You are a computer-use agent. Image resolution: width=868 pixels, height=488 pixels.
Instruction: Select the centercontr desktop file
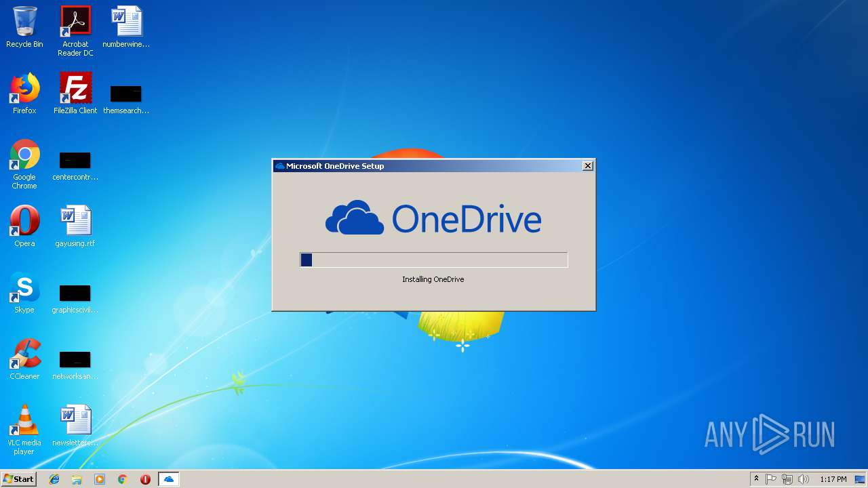75,166
